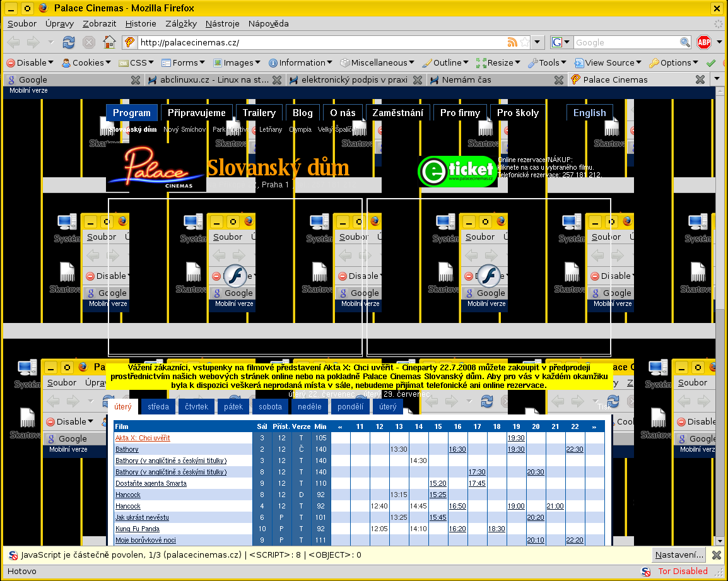The height and width of the screenshot is (581, 728).
Task: Subscribe via the RSS feed icon
Action: (x=512, y=42)
